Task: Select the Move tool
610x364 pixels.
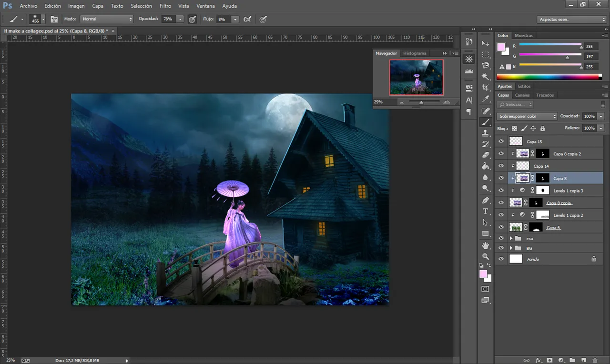Action: coord(486,43)
